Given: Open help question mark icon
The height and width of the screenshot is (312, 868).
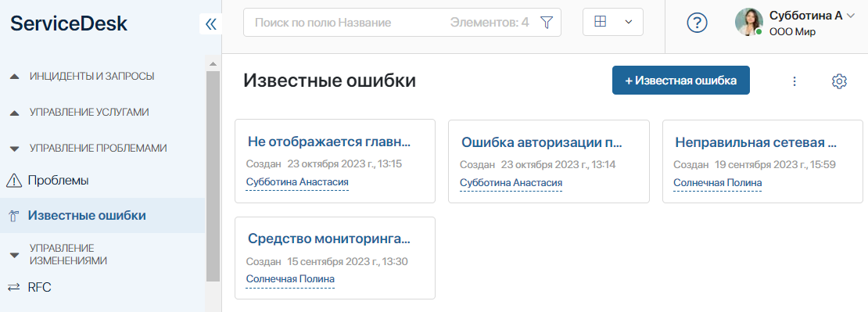Looking at the screenshot, I should click(x=698, y=23).
